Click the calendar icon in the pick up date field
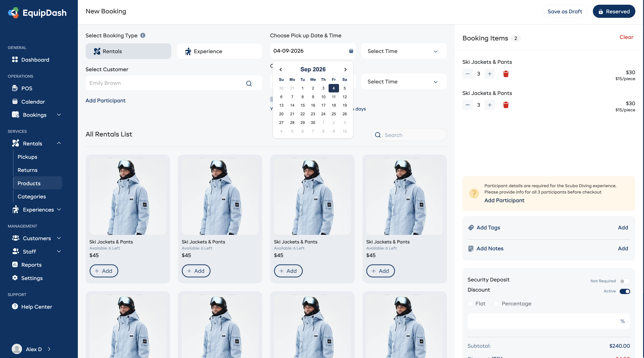The width and height of the screenshot is (644, 358). point(351,51)
